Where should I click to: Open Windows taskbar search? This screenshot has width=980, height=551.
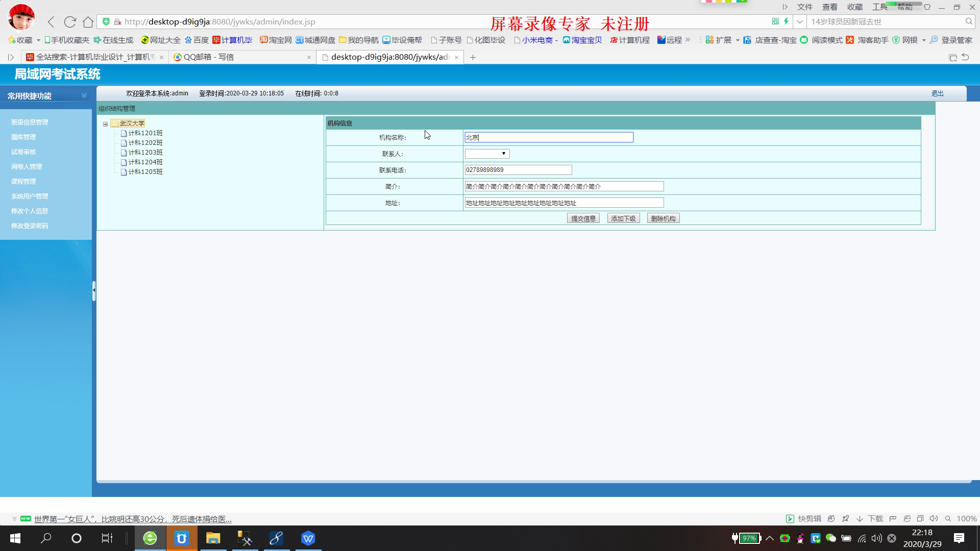(46, 538)
